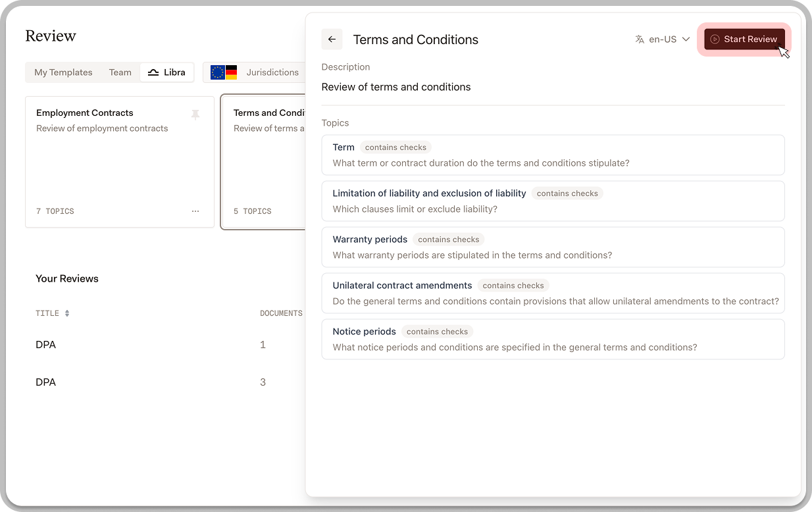The image size is (812, 512).
Task: Click contains checks badge on Limitation of liability
Action: point(567,193)
